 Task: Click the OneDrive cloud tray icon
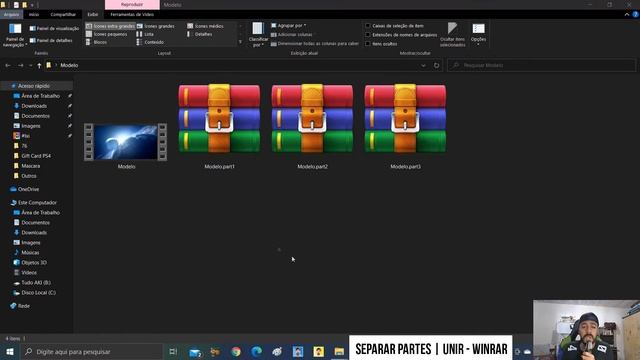[527, 351]
